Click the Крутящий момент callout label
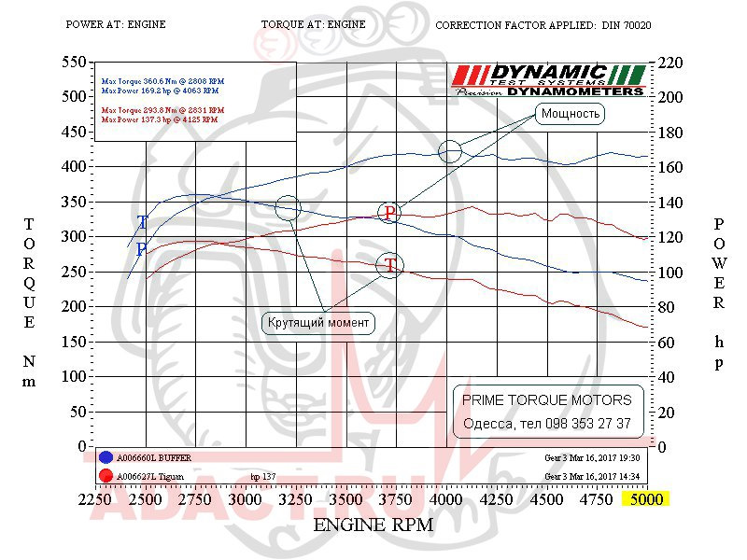Screen dimensions: 747x560 click(318, 323)
